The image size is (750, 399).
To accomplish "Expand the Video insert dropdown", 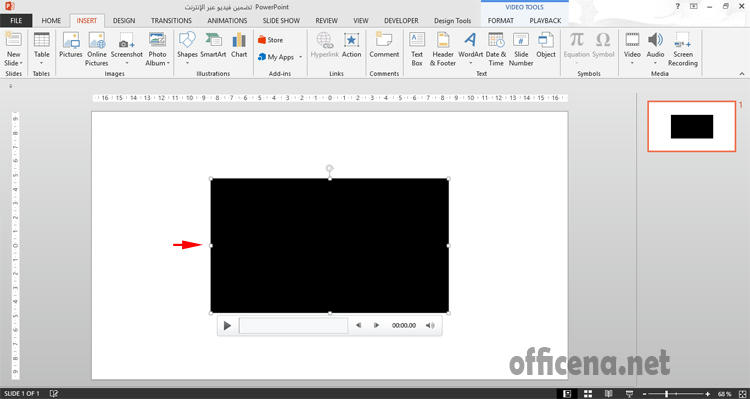I will coord(632,63).
